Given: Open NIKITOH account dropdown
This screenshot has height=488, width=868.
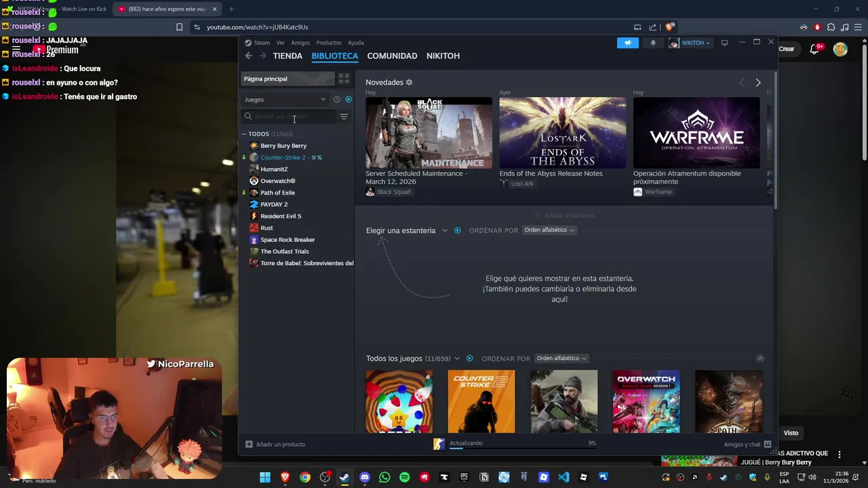Looking at the screenshot, I should pyautogui.click(x=690, y=43).
